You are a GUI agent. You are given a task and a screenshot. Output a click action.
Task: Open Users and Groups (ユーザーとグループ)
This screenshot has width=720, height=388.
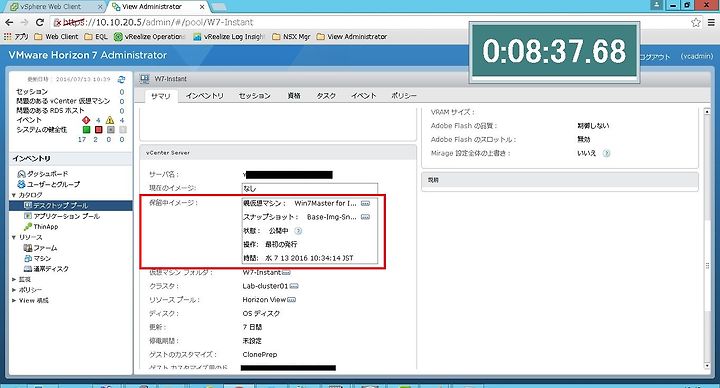[x=48, y=184]
